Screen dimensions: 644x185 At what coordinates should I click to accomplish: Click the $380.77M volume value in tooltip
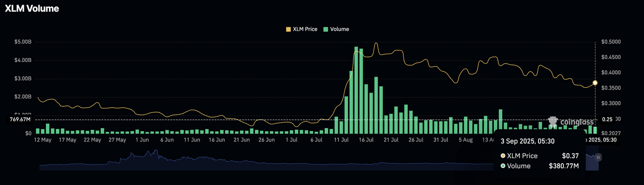[x=563, y=166]
